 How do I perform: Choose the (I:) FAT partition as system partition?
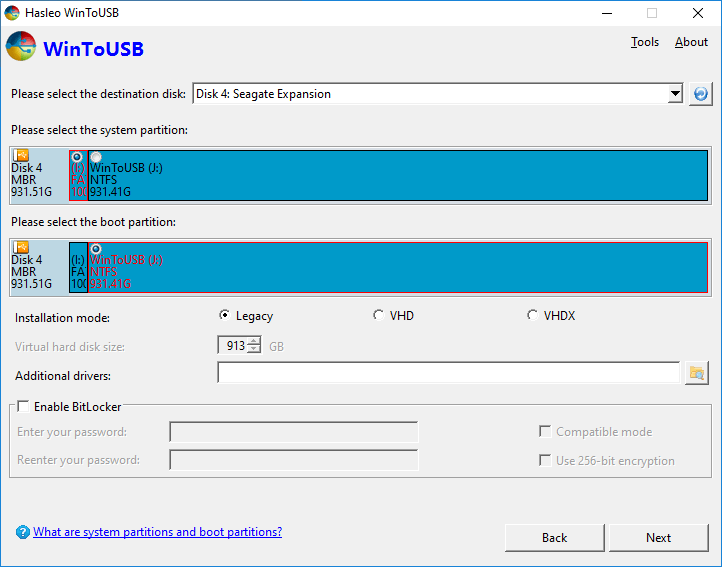(x=77, y=157)
